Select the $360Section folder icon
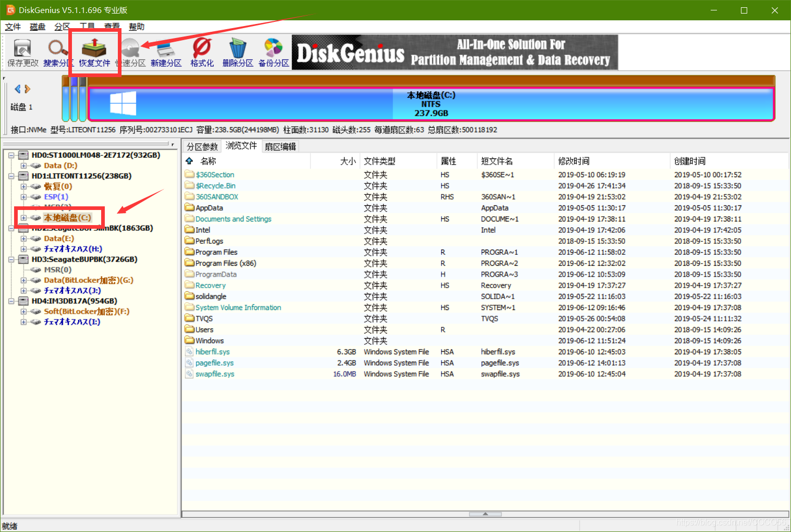This screenshot has width=791, height=532. coord(189,174)
